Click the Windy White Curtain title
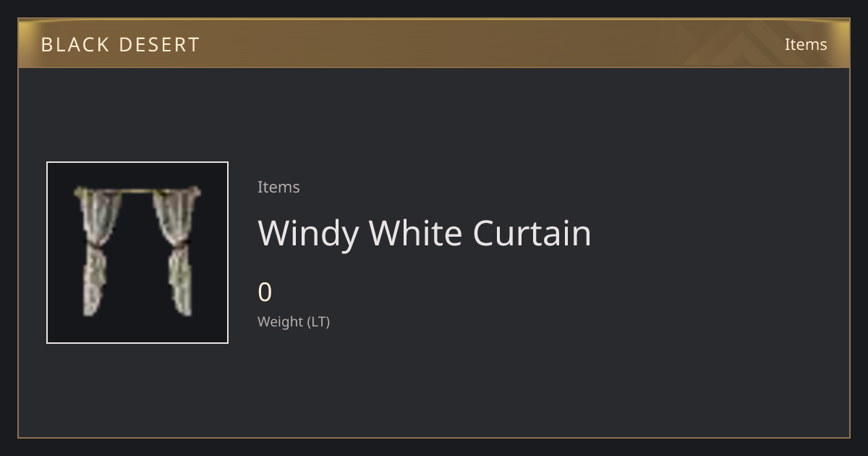868x456 pixels. point(425,233)
